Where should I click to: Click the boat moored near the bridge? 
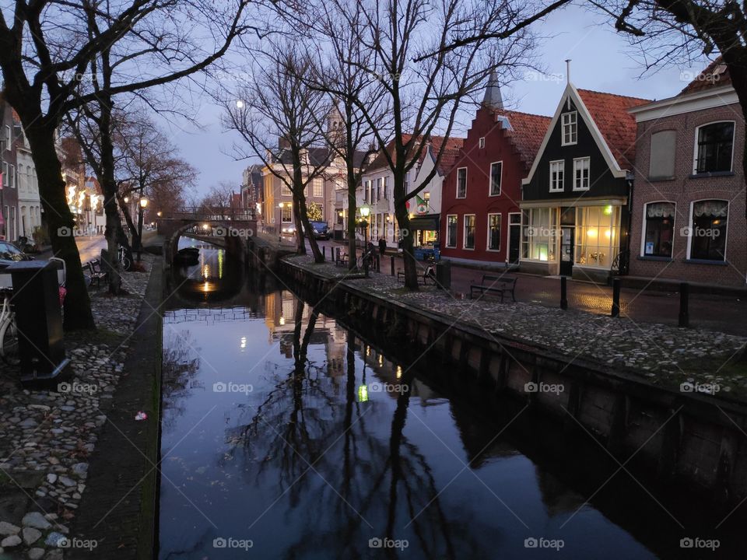[188, 254]
